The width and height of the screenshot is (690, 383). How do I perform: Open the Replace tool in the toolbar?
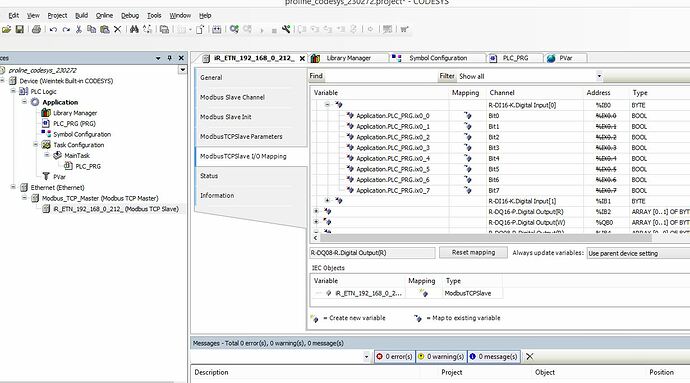click(147, 29)
